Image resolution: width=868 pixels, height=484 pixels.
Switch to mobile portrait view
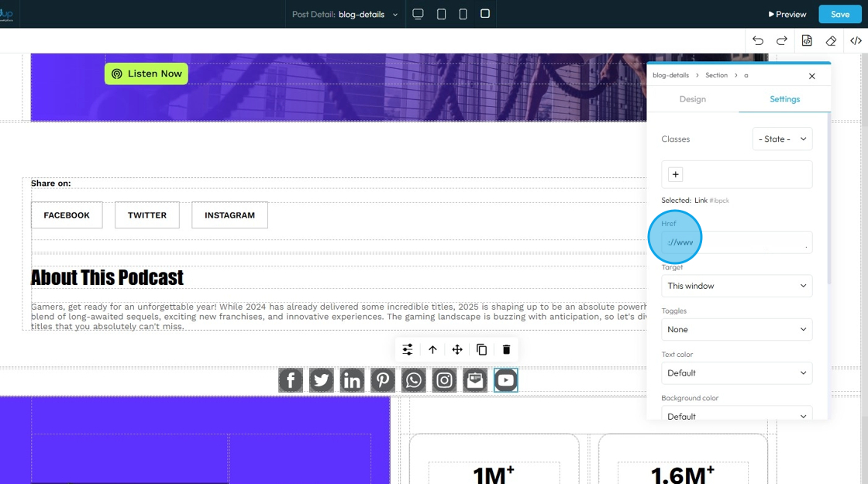(463, 14)
